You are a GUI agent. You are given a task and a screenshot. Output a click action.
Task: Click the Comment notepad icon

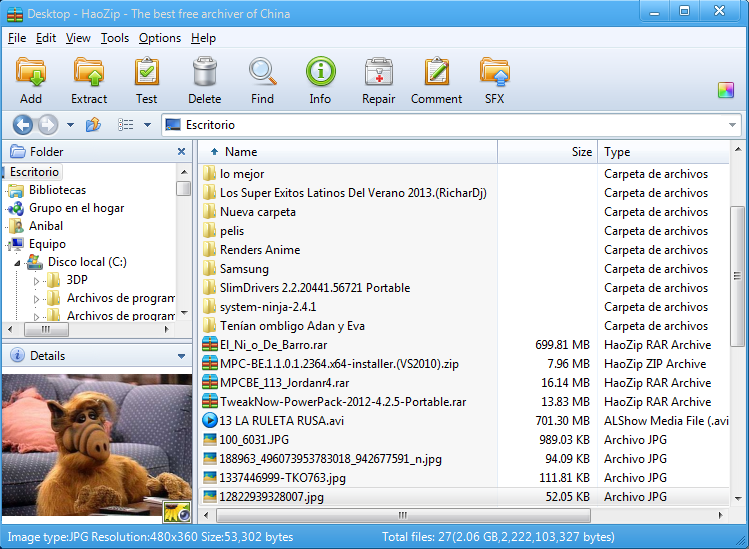click(437, 72)
